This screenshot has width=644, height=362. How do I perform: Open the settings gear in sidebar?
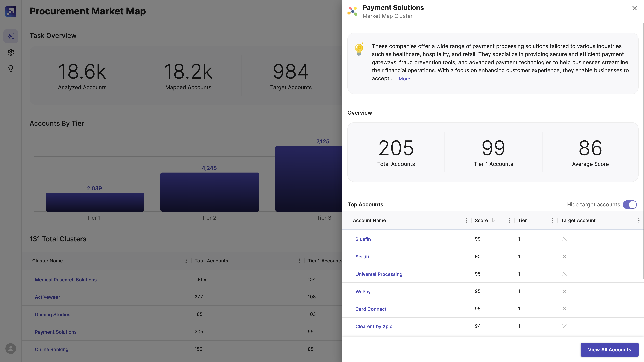[x=11, y=52]
